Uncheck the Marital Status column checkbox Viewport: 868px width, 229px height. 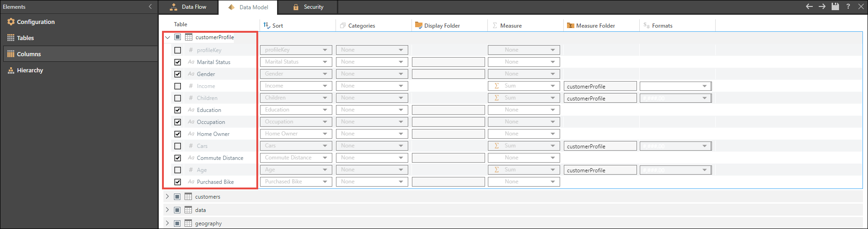pos(178,62)
